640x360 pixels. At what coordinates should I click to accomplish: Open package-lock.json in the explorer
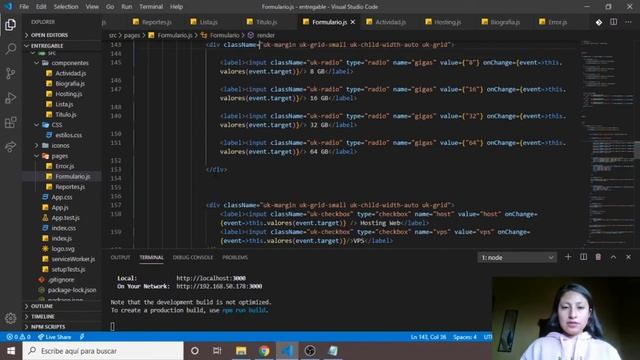point(72,290)
